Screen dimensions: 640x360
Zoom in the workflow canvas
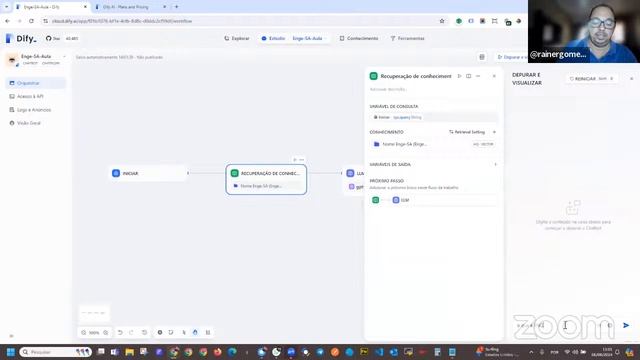pos(106,333)
